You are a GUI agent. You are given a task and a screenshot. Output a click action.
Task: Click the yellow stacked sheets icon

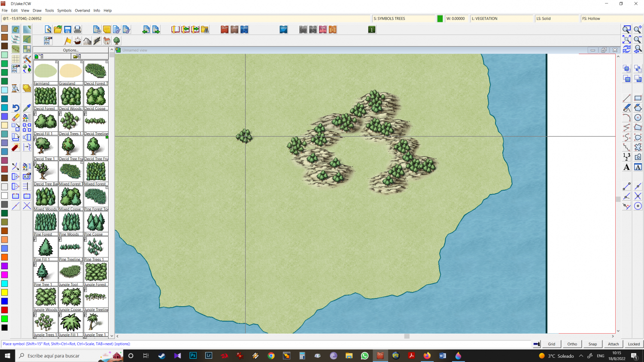[27, 88]
